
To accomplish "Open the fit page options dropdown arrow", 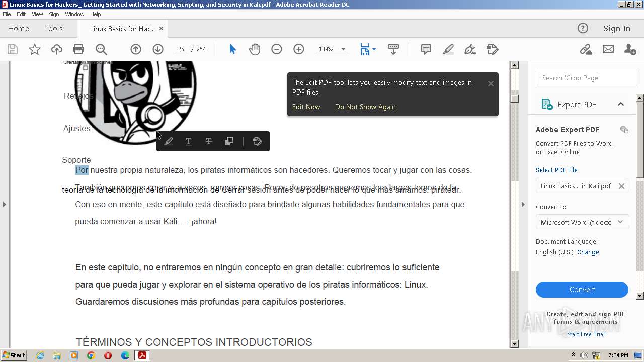I will [374, 49].
